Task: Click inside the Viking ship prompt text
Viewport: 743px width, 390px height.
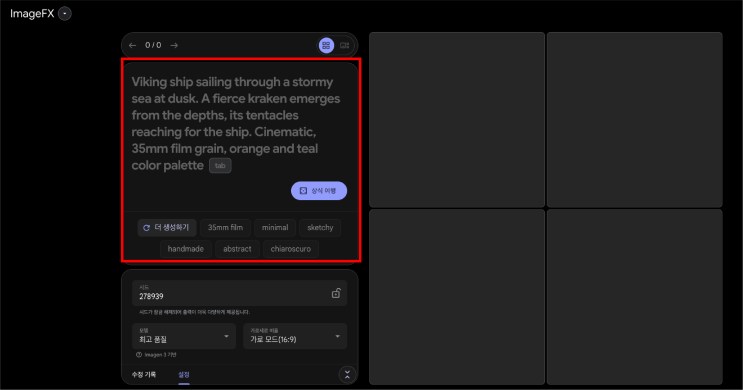Action: pos(236,124)
